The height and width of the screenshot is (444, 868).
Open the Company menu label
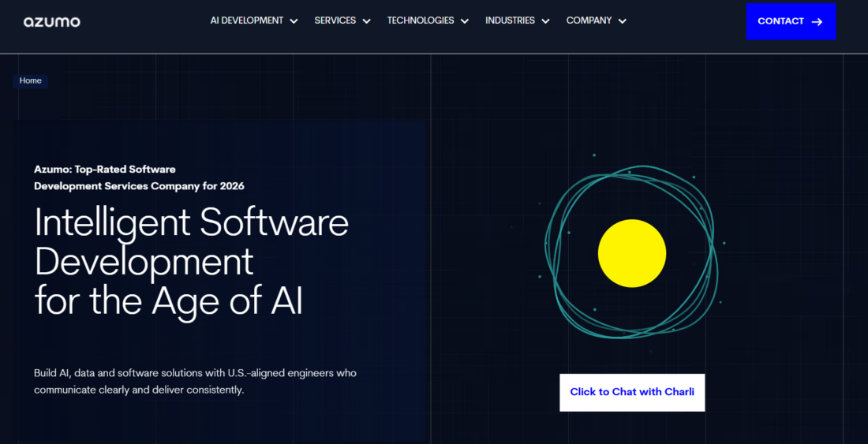click(x=589, y=21)
